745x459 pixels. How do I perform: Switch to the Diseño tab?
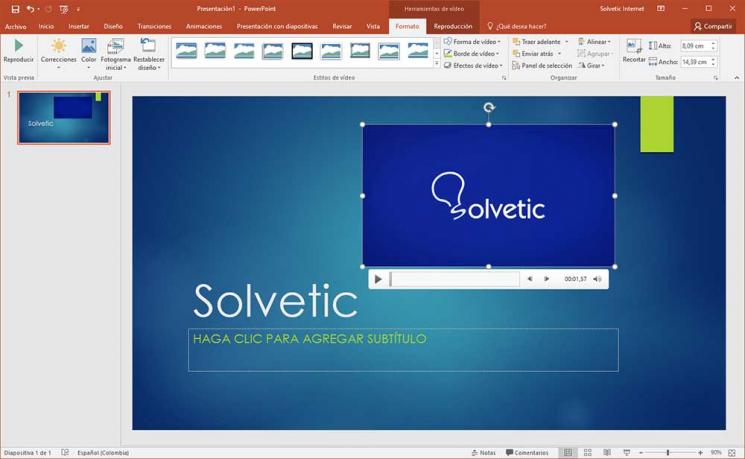(113, 27)
